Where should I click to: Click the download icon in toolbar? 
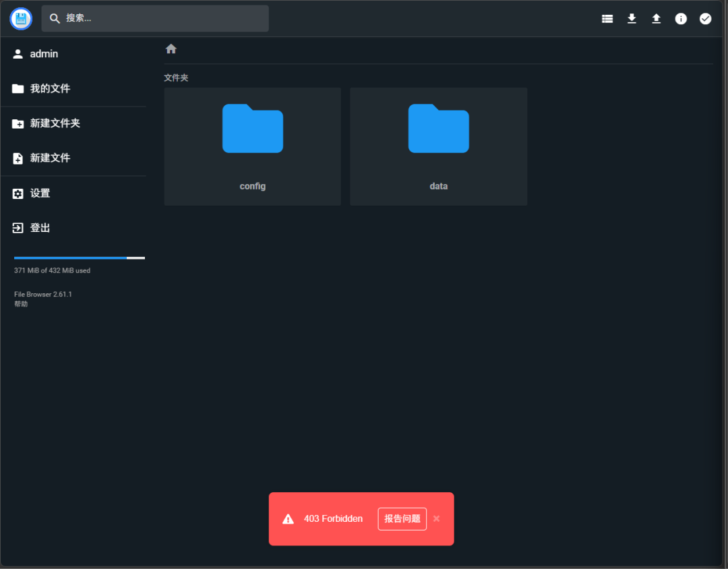[632, 19]
